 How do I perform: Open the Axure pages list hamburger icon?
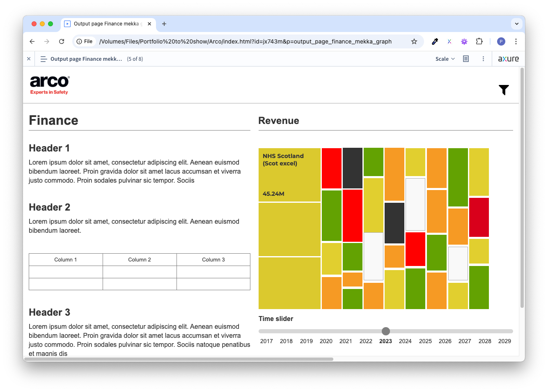[44, 59]
